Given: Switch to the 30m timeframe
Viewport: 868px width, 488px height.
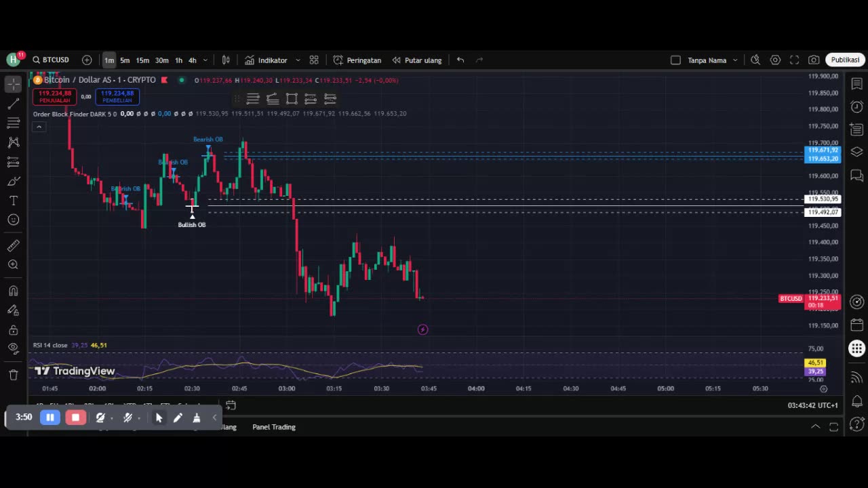Looking at the screenshot, I should pyautogui.click(x=161, y=60).
